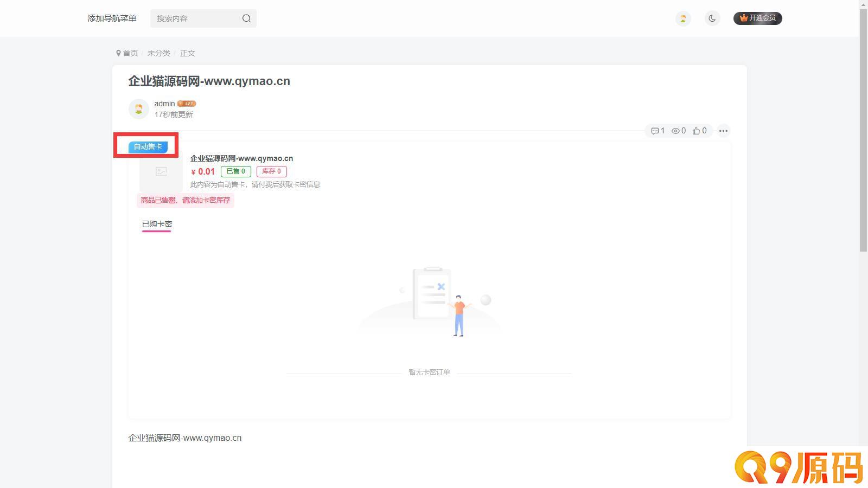Click the LV1 level badge

tap(187, 104)
